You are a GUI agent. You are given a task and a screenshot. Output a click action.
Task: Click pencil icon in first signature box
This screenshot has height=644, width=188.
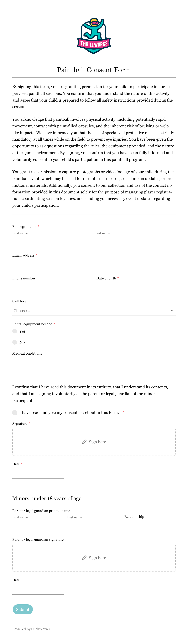(84, 442)
